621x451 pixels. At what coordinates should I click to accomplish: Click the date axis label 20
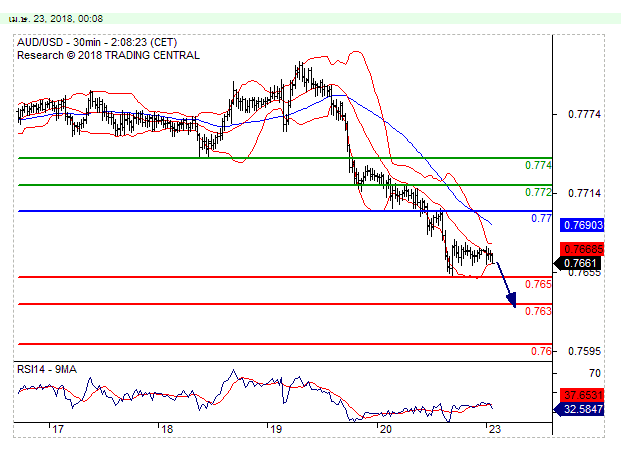[385, 429]
